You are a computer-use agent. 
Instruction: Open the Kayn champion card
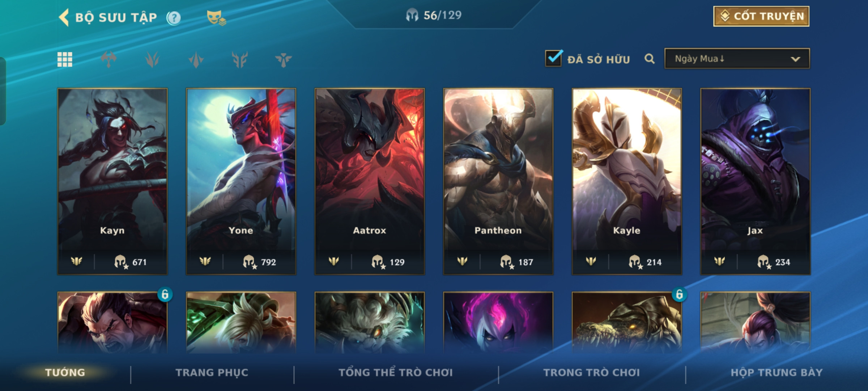coord(112,181)
